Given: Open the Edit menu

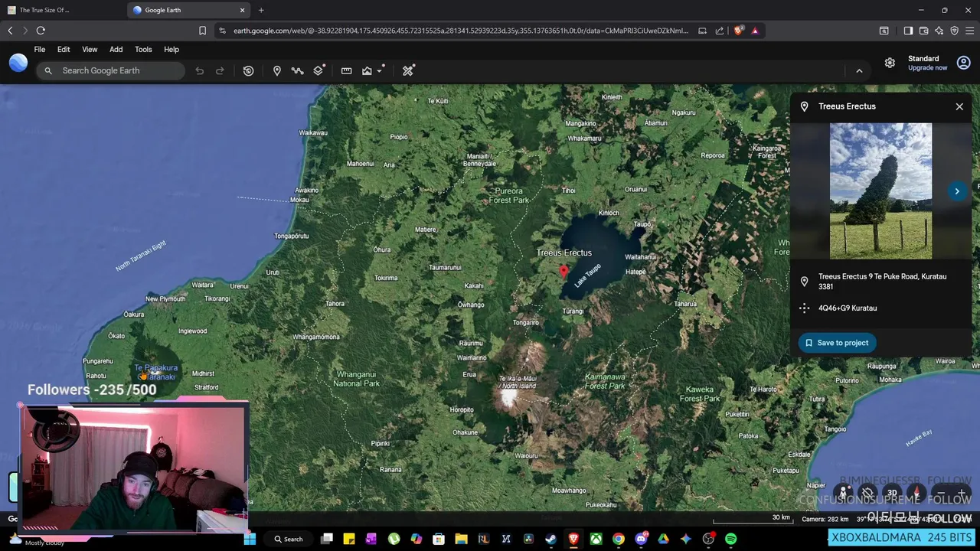Looking at the screenshot, I should coord(64,49).
